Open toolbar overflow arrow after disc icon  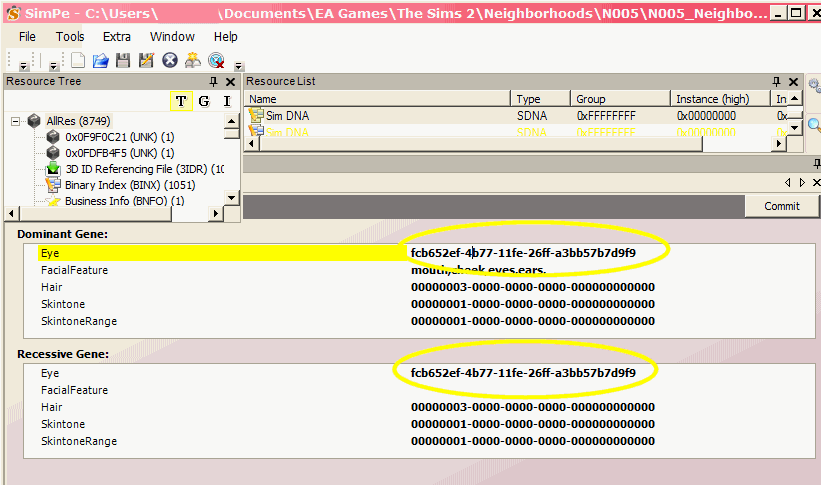pyautogui.click(x=239, y=66)
